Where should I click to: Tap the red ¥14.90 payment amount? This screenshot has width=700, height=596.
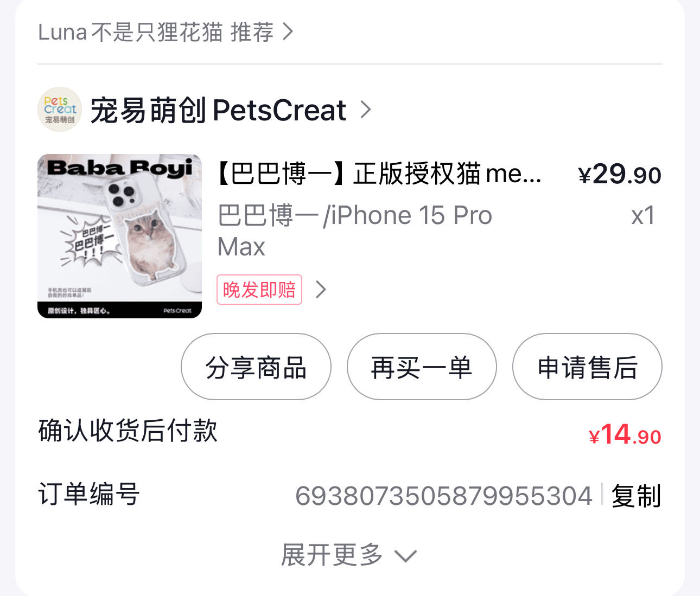pyautogui.click(x=625, y=435)
